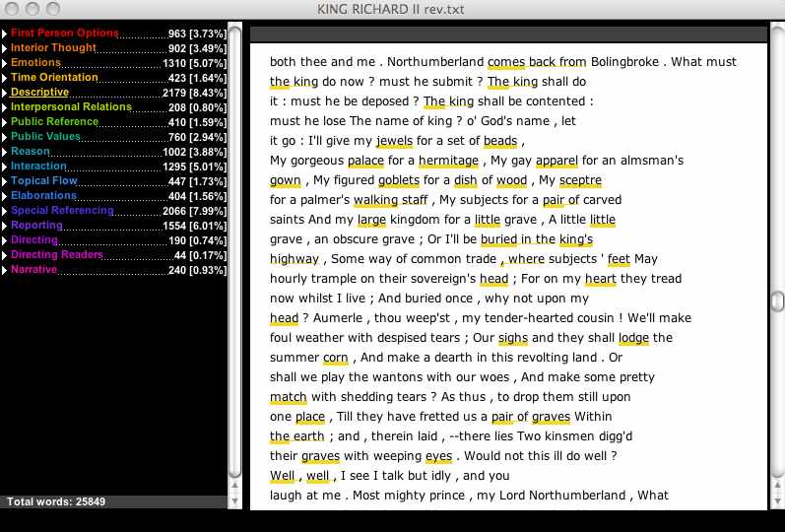Select the Elaborations category label
This screenshot has height=532, width=785.
[43, 195]
